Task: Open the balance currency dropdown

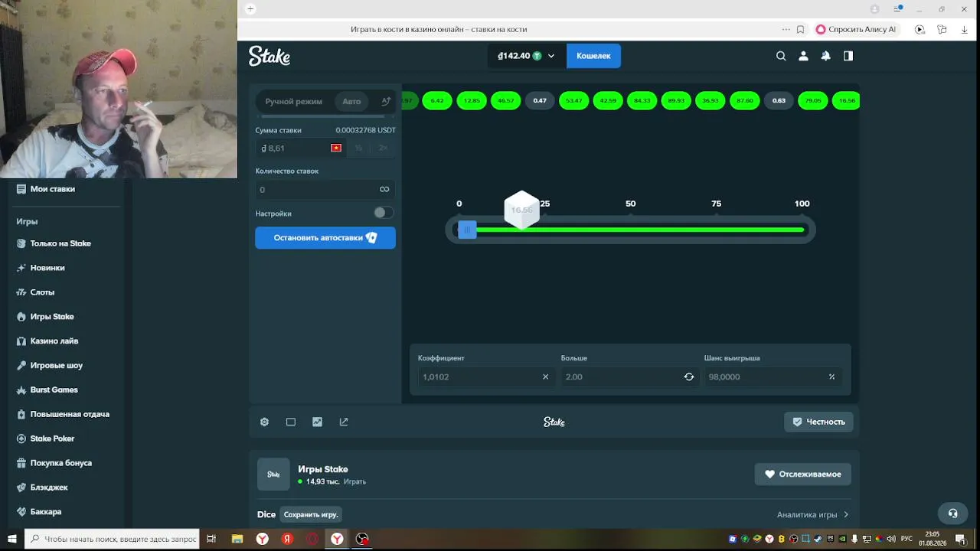Action: (x=526, y=56)
